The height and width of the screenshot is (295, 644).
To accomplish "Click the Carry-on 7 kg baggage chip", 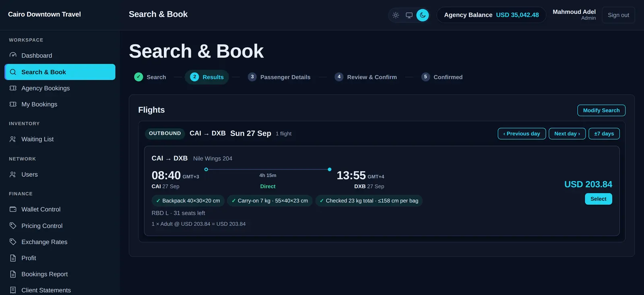I will tap(270, 200).
